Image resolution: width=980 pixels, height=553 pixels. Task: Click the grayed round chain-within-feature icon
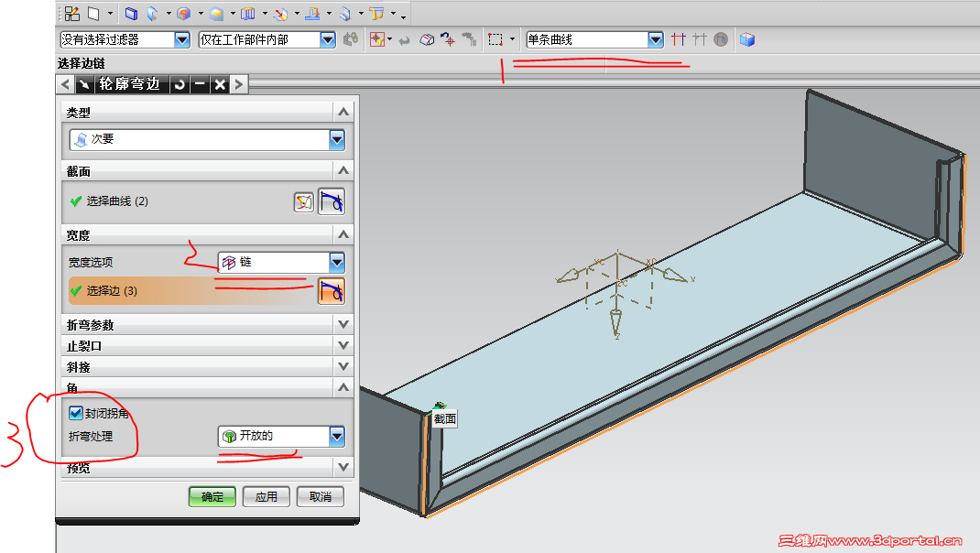pyautogui.click(x=721, y=39)
